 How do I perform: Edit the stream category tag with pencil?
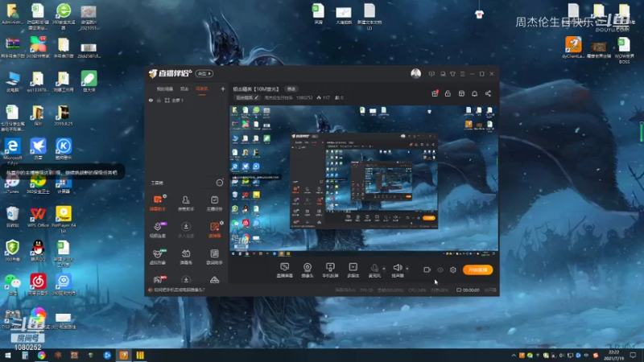(x=246, y=97)
